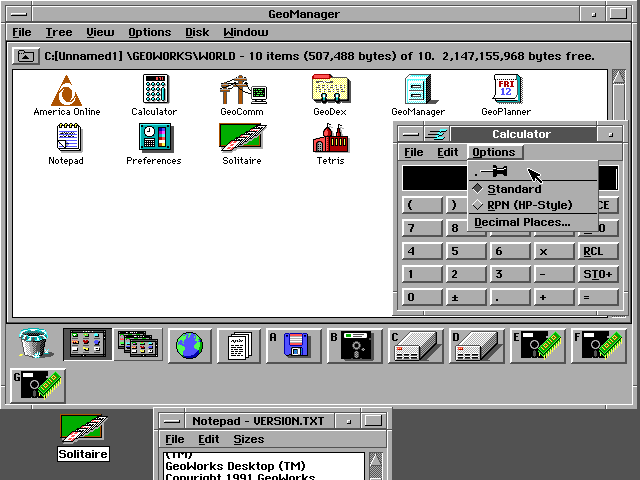Select RPN (HP-Style) mode
Image resolution: width=640 pixels, height=480 pixels.
pos(533,205)
